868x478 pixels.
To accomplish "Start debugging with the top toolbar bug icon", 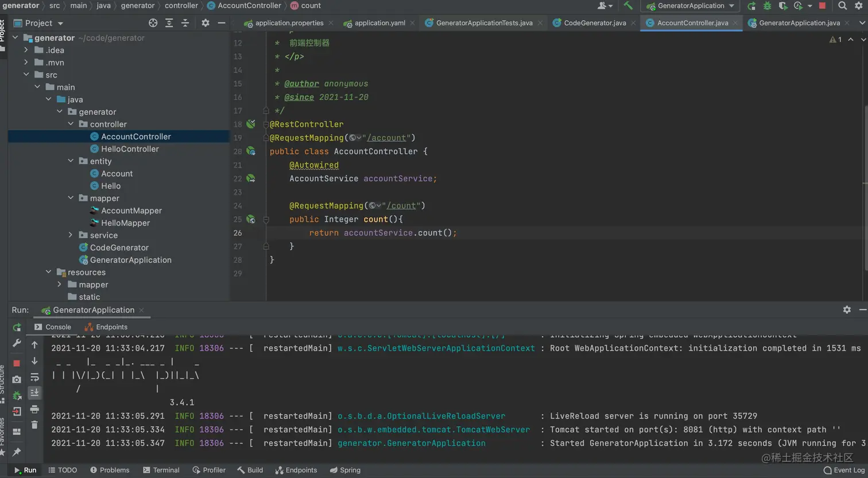I will [x=767, y=6].
